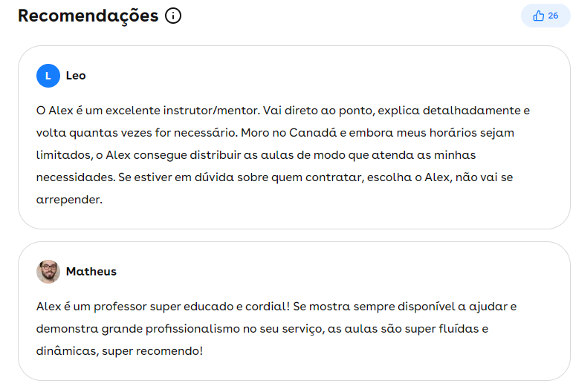This screenshot has height=392, width=573.
Task: Click Leo's blue 'L' avatar
Action: coord(48,76)
